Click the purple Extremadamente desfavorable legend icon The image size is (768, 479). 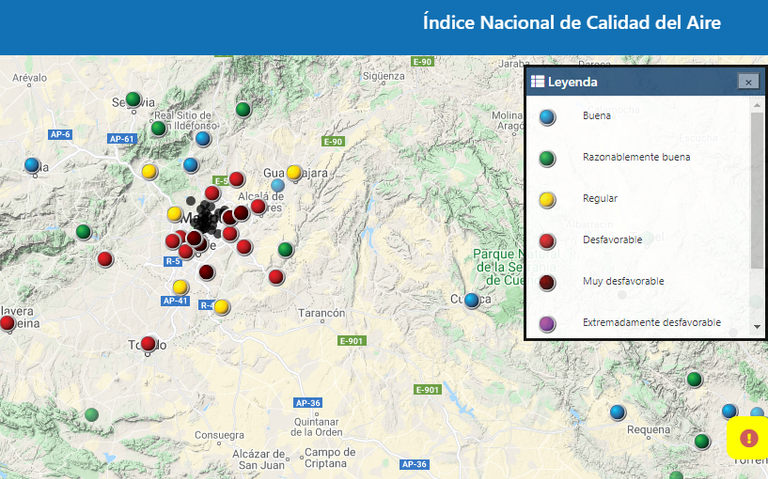[547, 324]
